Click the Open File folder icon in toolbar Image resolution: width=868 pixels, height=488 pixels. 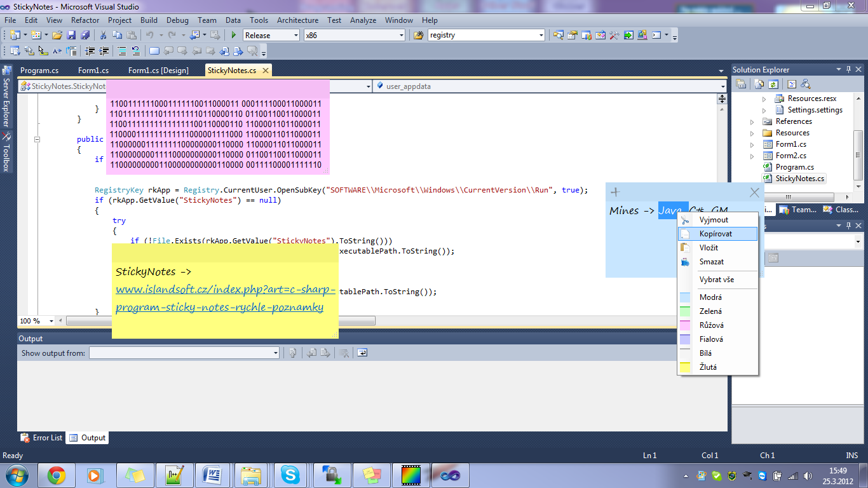[x=57, y=35]
